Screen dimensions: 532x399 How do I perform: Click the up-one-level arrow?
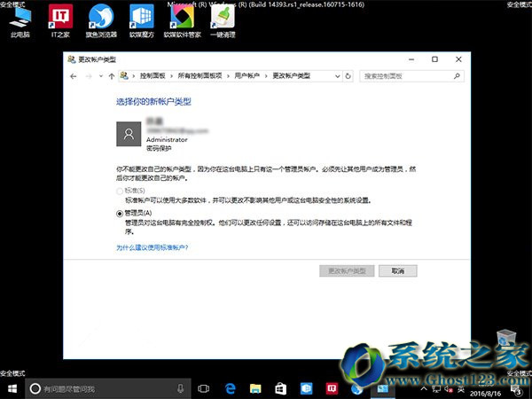click(x=110, y=76)
